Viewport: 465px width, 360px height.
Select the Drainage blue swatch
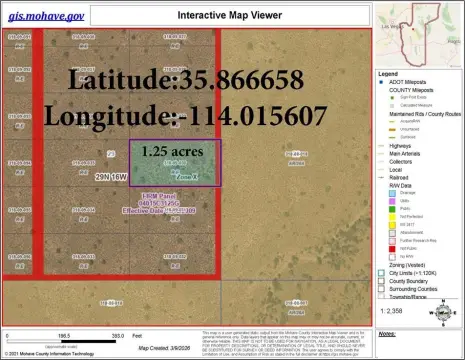(x=392, y=193)
